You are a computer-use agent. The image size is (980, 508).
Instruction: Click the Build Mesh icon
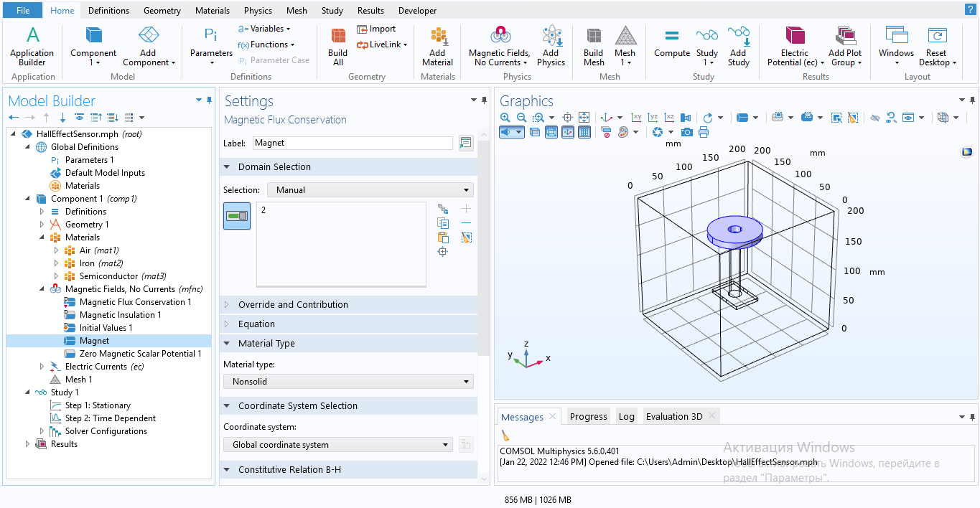click(593, 47)
